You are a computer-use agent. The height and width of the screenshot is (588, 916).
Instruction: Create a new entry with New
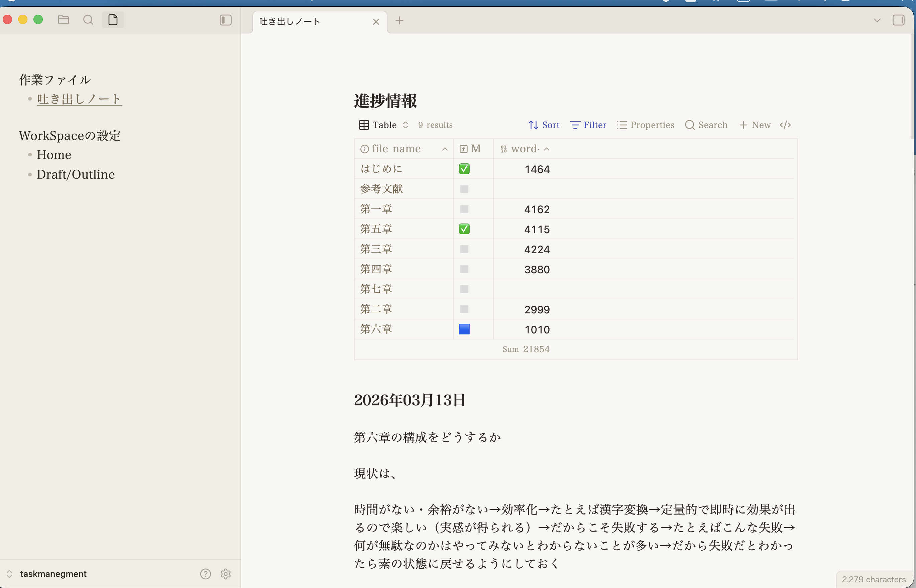coord(755,125)
